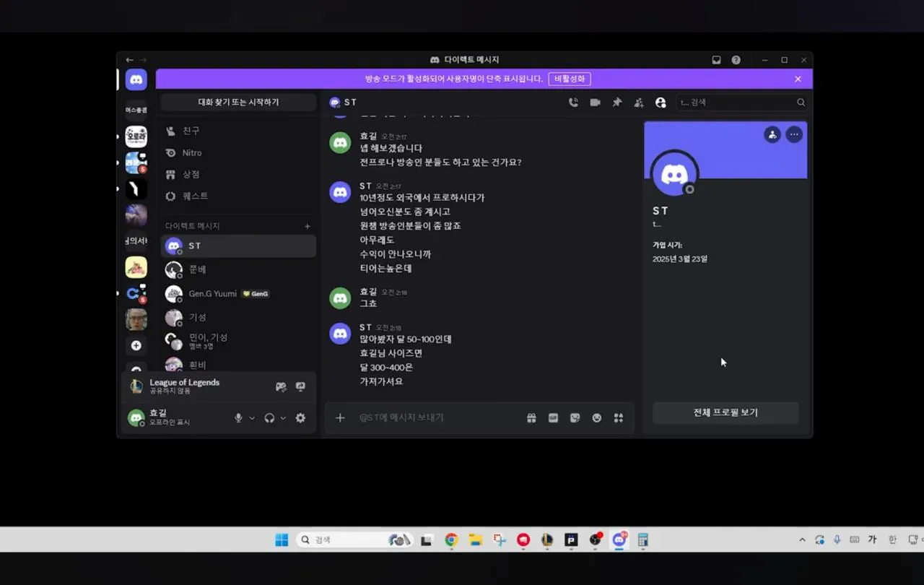Screen dimensions: 924x585
Task: Open the 오로라 server icon
Action: click(x=136, y=136)
